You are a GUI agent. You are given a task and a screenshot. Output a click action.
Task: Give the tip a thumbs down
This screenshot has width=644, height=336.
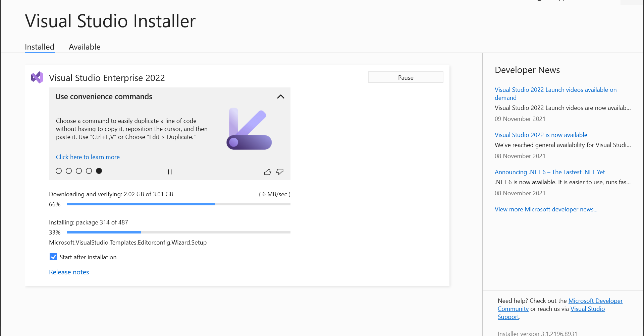280,172
